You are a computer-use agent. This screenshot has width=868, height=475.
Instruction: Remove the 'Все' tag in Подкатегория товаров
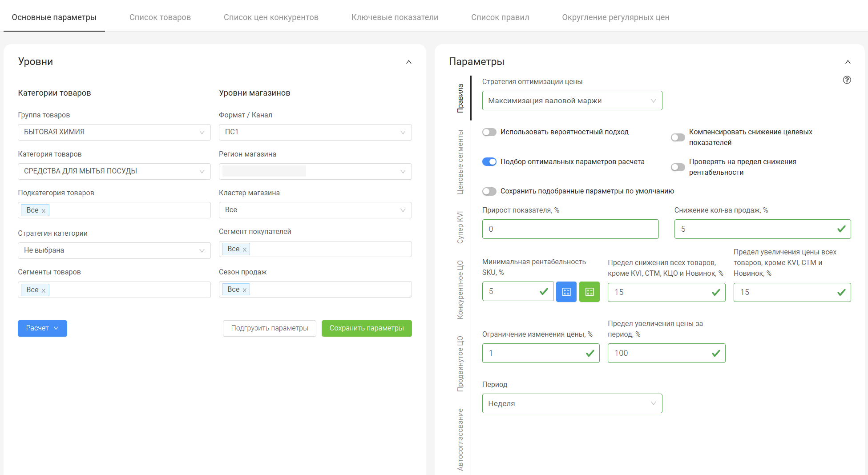(x=44, y=211)
